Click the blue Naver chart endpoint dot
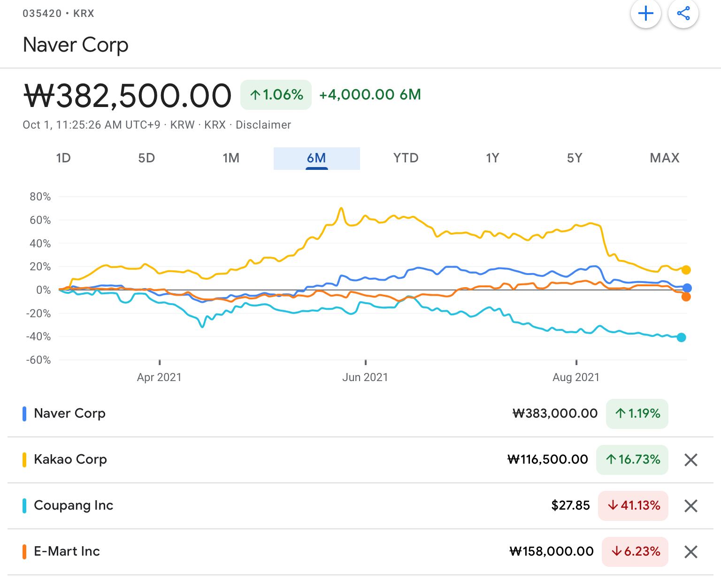The width and height of the screenshot is (721, 588). click(687, 288)
